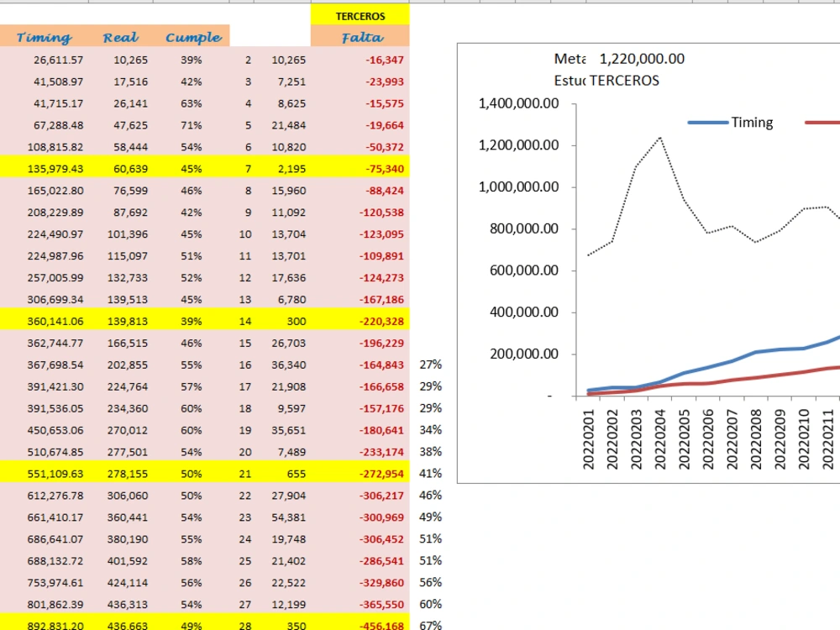The image size is (840, 630).
Task: Select the 20220201 category axis label
Action: click(588, 440)
